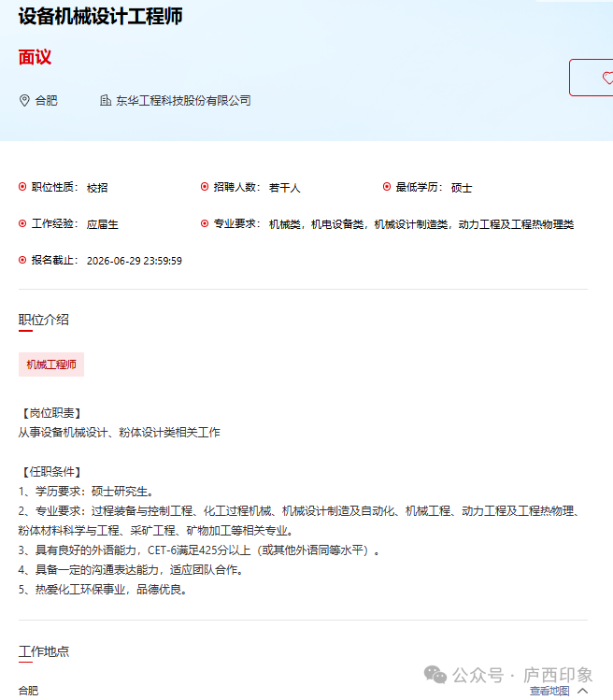
Task: Click the value 硕士 beside 最低学历
Action: point(462,188)
